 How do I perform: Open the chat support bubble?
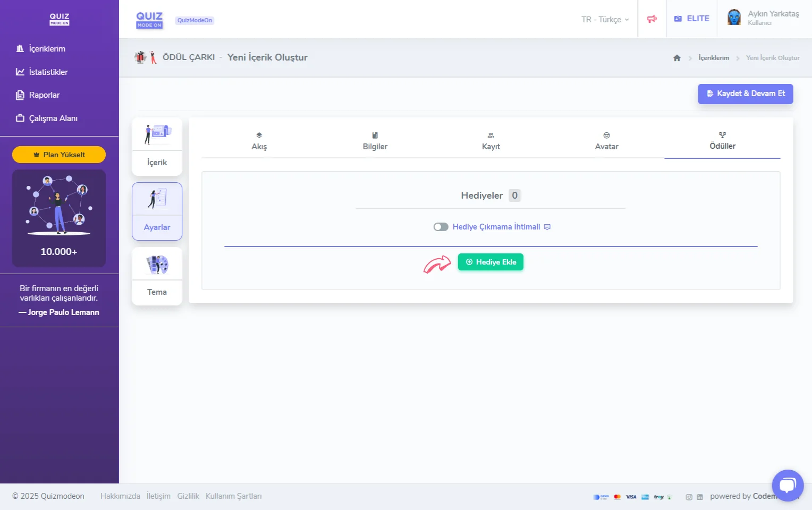coord(788,485)
